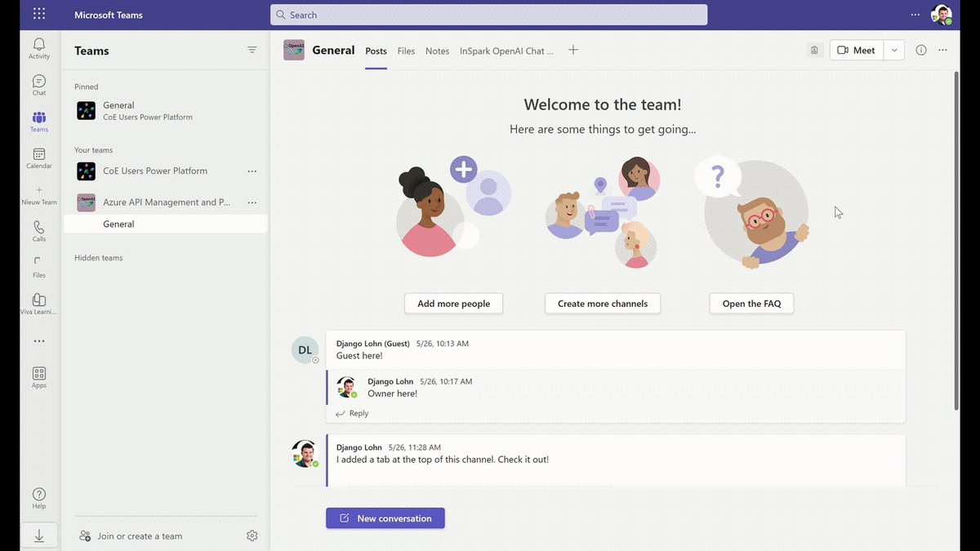Image resolution: width=980 pixels, height=551 pixels.
Task: Click the posts vertical scrollbar
Action: pyautogui.click(x=956, y=241)
